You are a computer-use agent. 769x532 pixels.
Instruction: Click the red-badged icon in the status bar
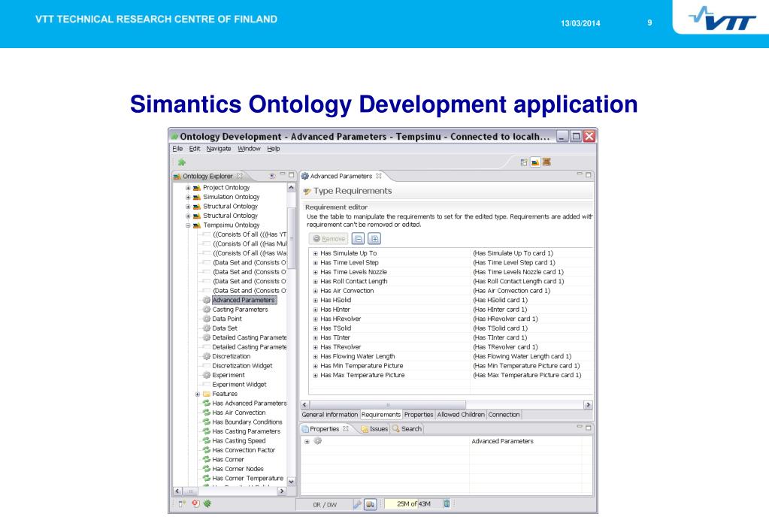click(195, 503)
